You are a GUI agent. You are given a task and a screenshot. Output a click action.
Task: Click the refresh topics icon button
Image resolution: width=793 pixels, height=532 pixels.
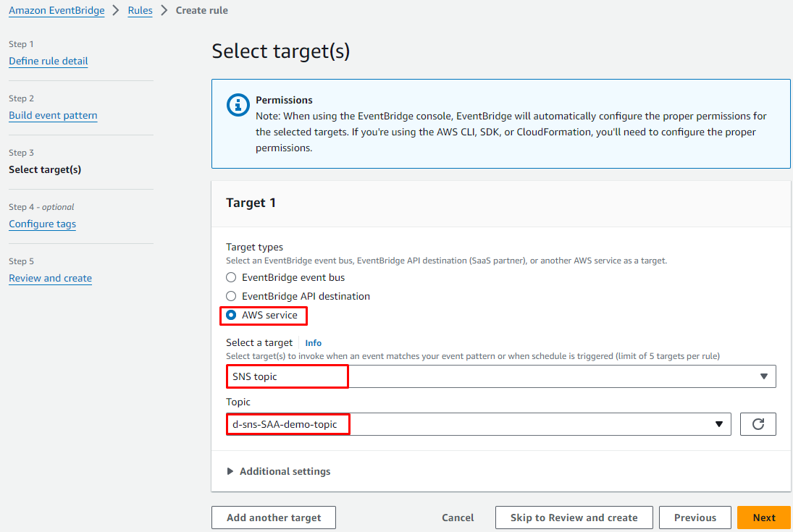pyautogui.click(x=758, y=424)
